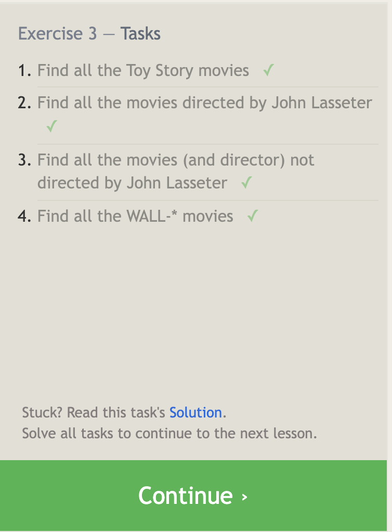This screenshot has height=532, width=392.
Task: Select task 4 'Find all the WALL-* movies'
Action: pyautogui.click(x=135, y=216)
